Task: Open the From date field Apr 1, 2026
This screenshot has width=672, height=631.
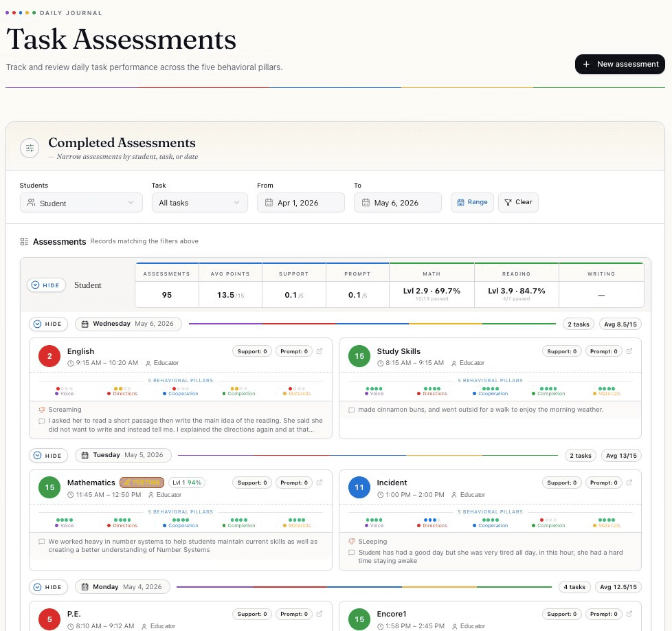Action: coord(301,203)
